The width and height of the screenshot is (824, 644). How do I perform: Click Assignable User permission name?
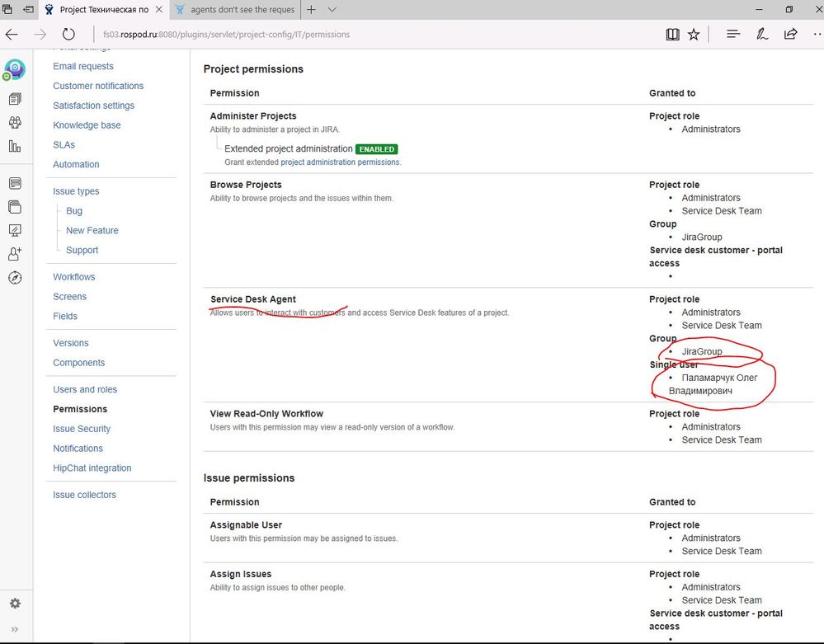246,525
